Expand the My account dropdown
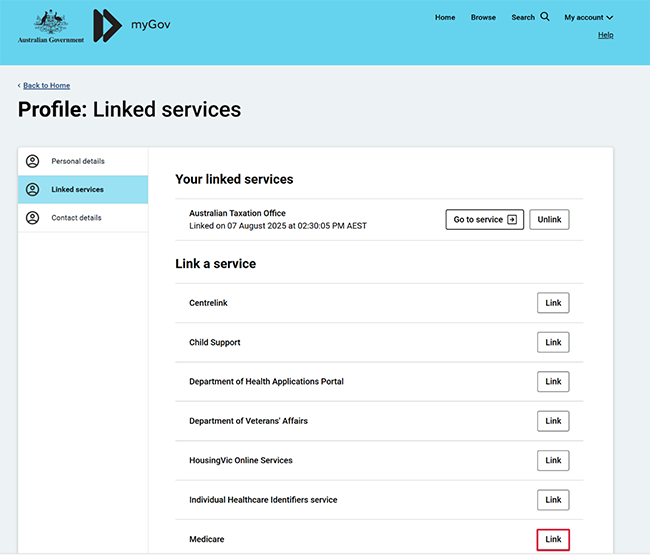This screenshot has width=650, height=555. tap(588, 17)
